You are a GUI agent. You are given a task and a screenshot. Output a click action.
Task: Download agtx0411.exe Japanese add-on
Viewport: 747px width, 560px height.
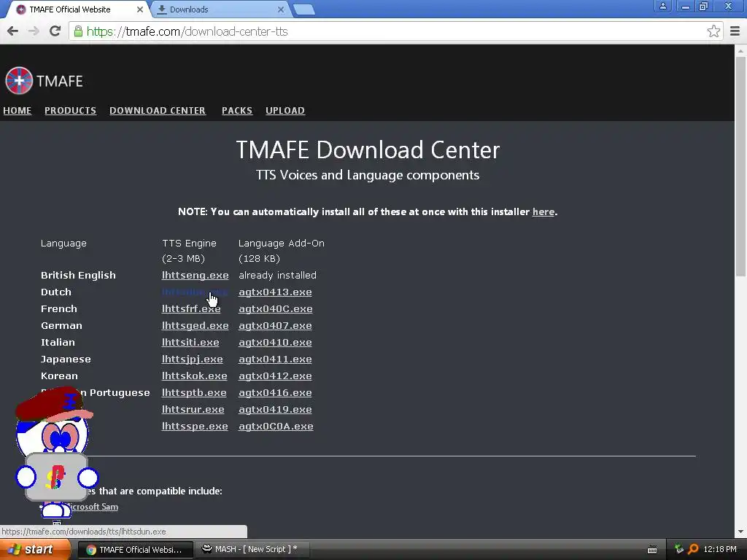tap(275, 359)
